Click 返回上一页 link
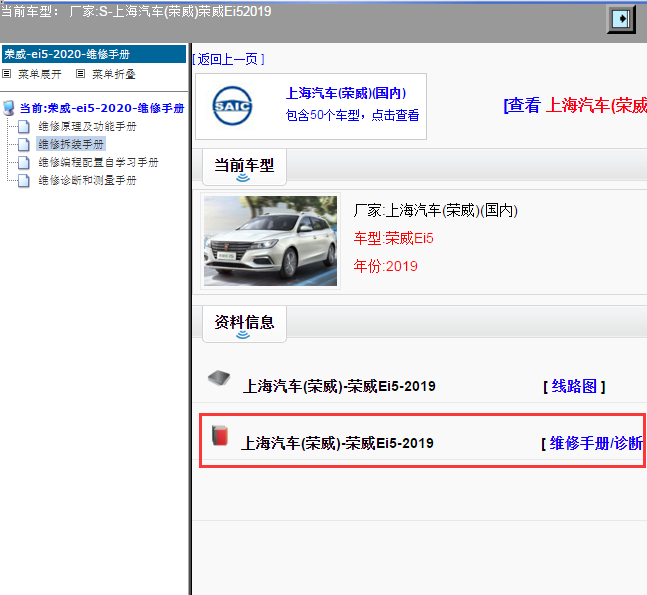Viewport: 647px width, 595px height. [228, 59]
